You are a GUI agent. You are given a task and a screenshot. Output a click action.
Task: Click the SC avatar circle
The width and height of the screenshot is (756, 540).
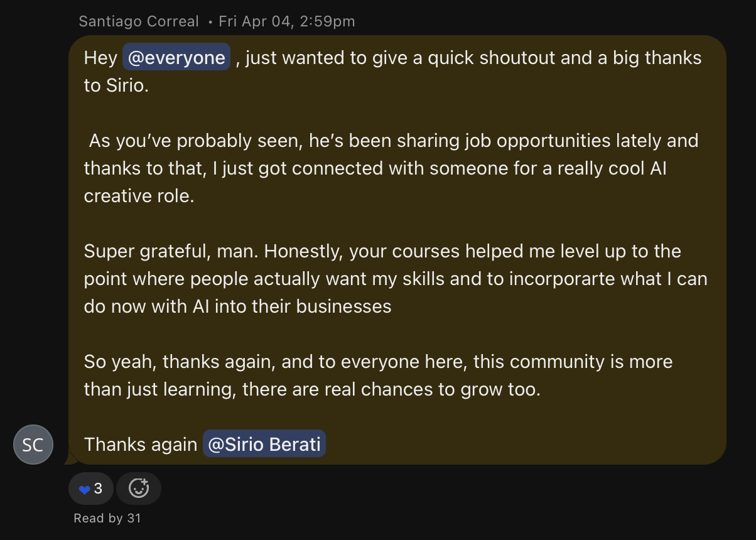pos(33,445)
